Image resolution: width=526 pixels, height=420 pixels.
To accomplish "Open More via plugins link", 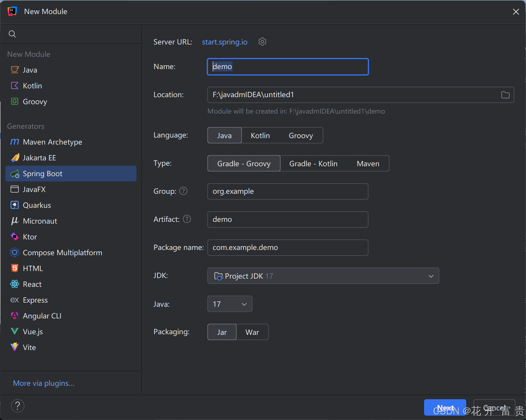I will [44, 383].
